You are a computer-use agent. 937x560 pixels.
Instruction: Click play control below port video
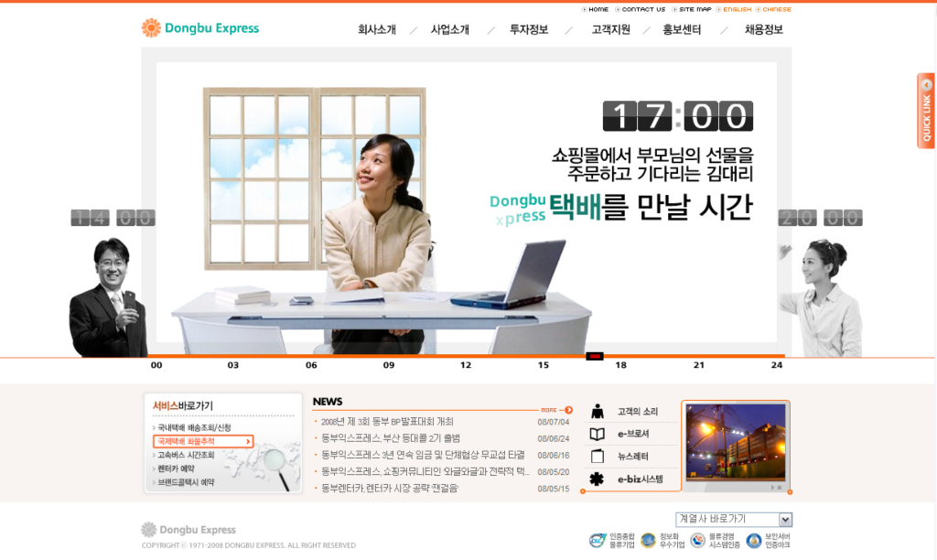point(772,488)
